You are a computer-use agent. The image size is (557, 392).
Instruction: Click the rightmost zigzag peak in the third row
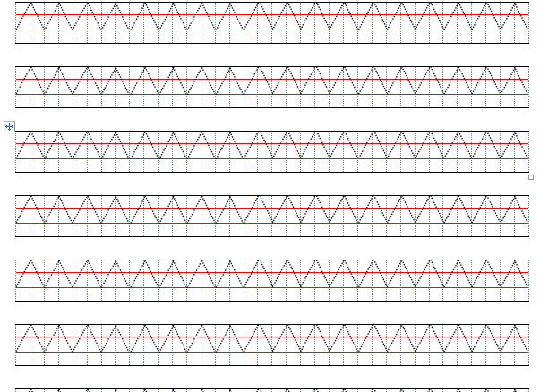[x=515, y=132]
